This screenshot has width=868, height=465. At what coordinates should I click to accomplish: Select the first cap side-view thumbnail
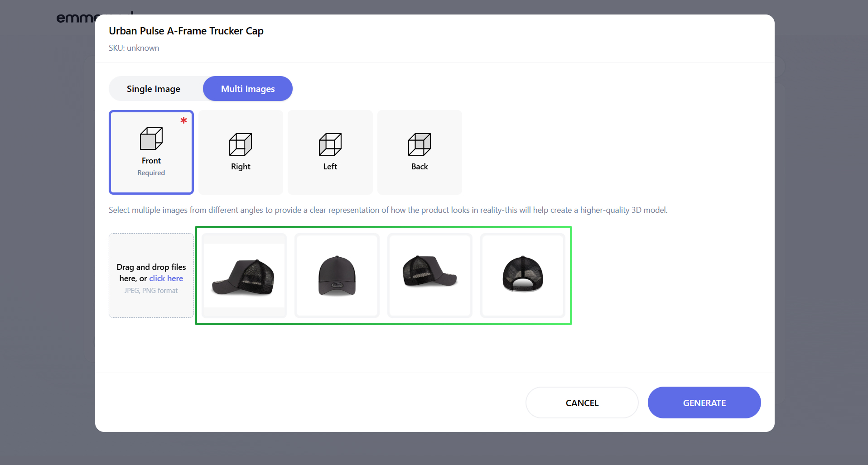point(244,275)
